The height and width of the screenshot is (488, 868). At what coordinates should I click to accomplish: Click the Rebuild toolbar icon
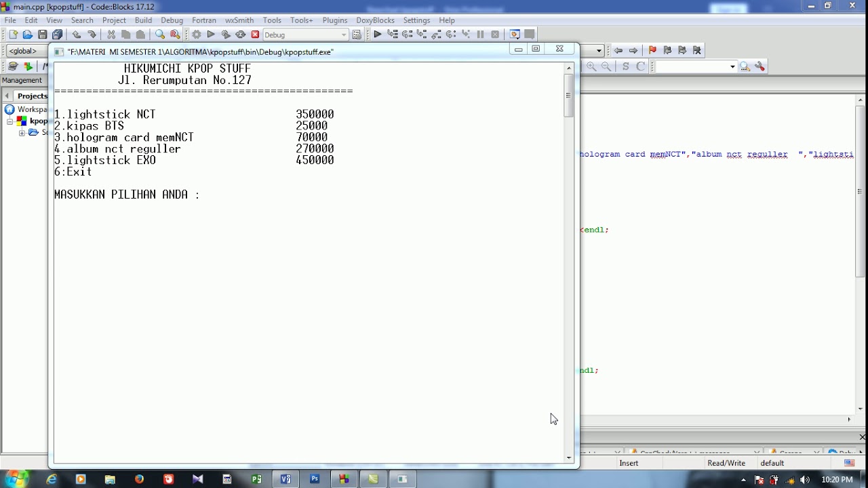pos(241,35)
